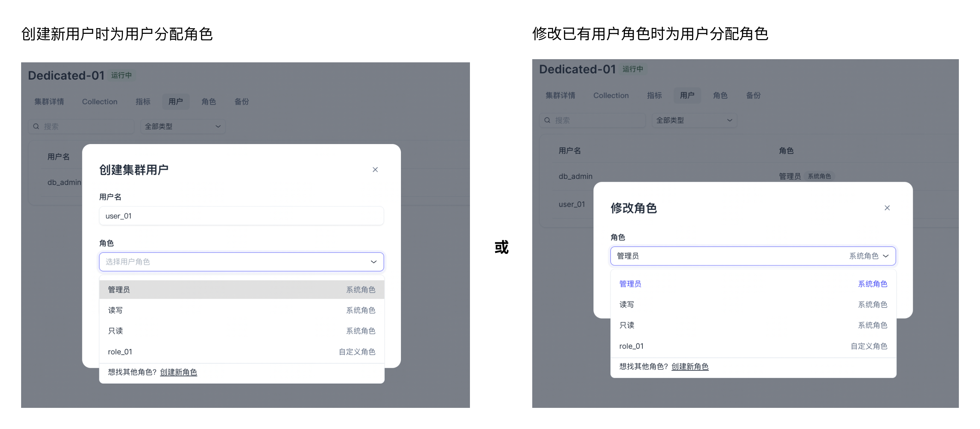This screenshot has height=429, width=980.
Task: Select role_01 option in 修改角色 list
Action: (x=753, y=346)
